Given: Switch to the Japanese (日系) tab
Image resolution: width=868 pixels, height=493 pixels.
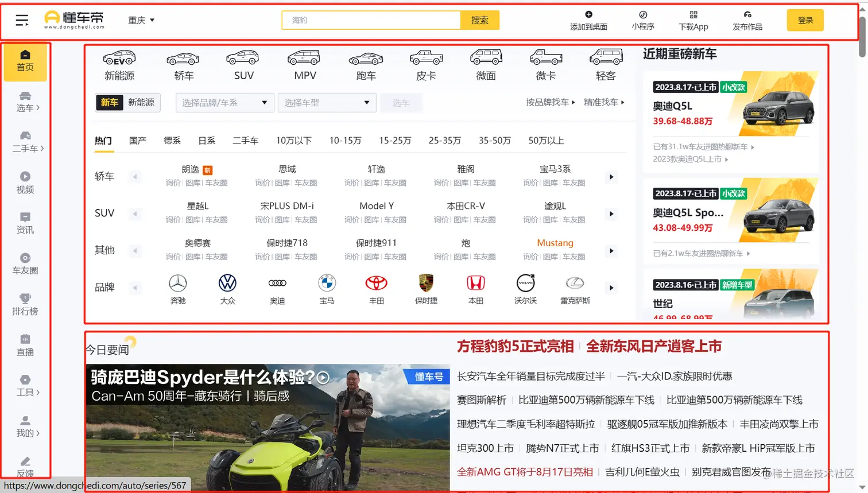Looking at the screenshot, I should coord(207,141).
